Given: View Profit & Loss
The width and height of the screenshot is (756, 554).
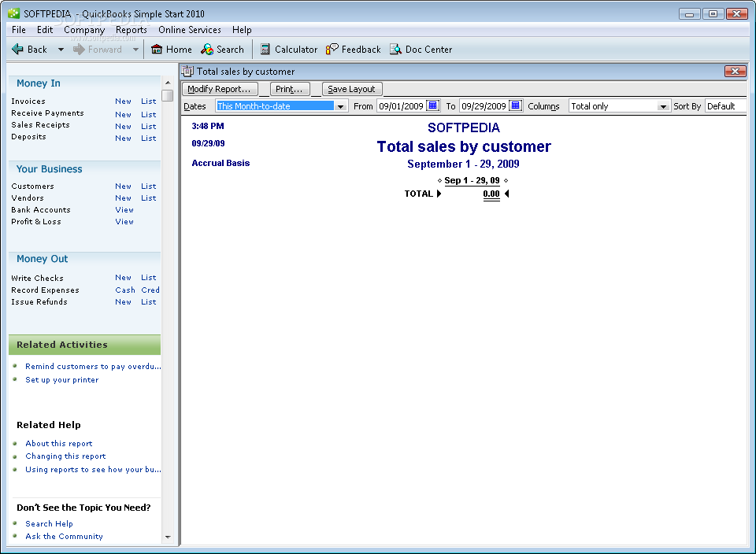Looking at the screenshot, I should (x=124, y=222).
